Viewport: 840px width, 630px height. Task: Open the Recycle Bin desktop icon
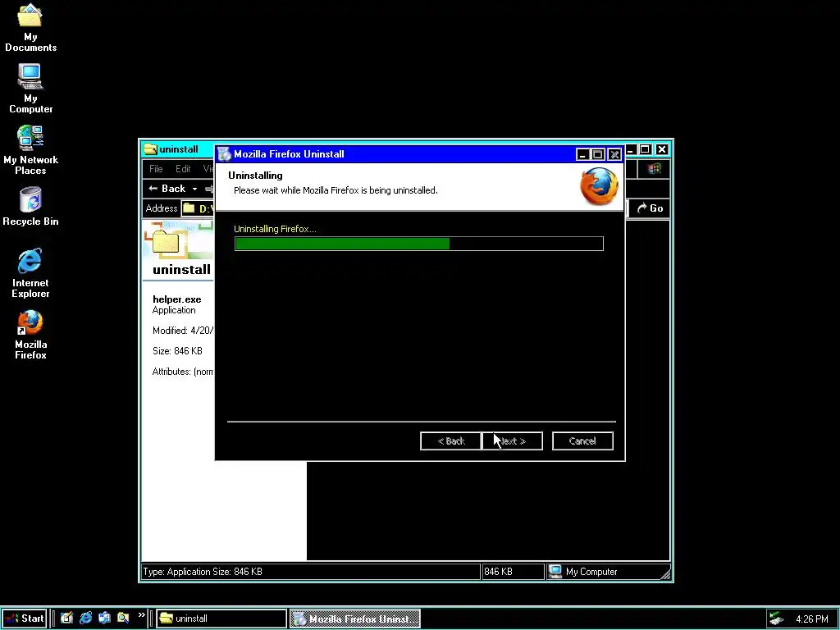click(x=30, y=206)
